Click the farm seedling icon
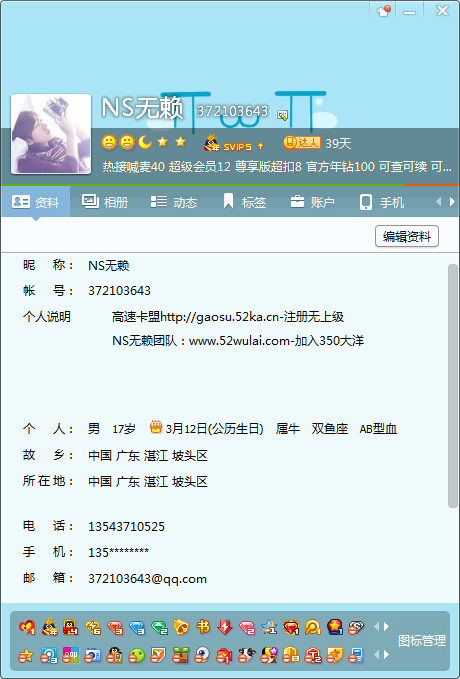Image resolution: width=460 pixels, height=679 pixels. pos(180,655)
